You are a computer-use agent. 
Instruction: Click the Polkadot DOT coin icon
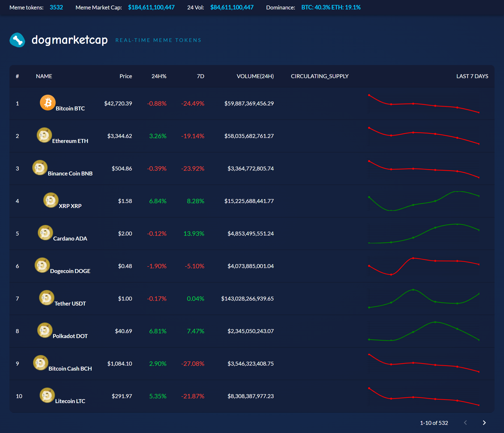click(45, 330)
